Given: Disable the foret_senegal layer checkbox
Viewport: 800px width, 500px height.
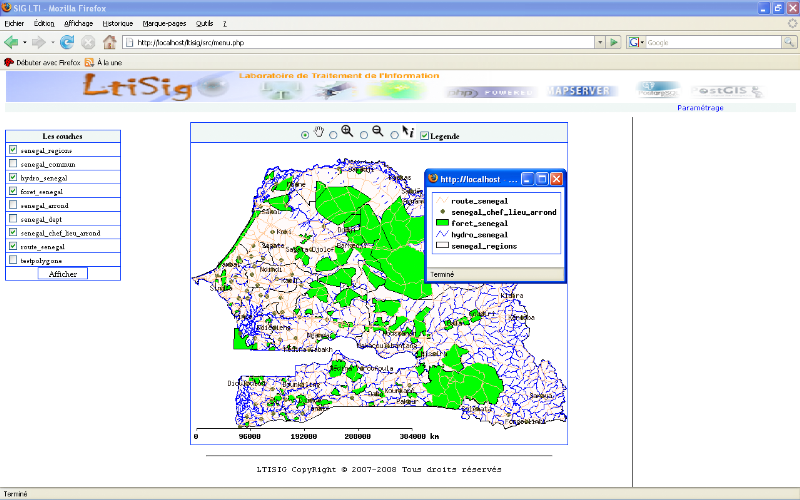Looking at the screenshot, I should 12,190.
